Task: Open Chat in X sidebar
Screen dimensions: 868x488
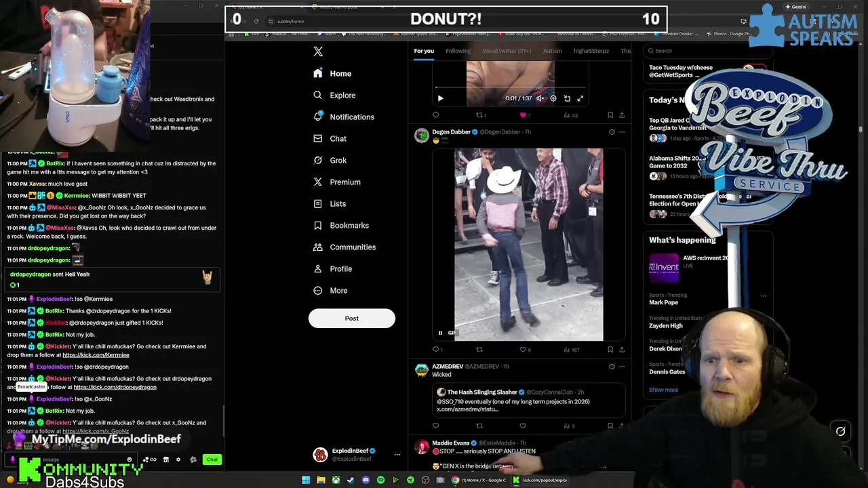Action: tap(330, 138)
